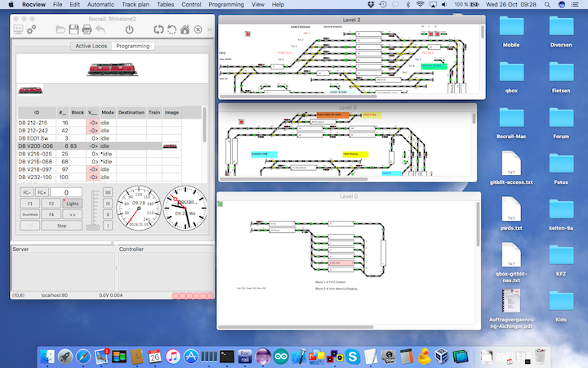Viewport: 588px width, 368px height.
Task: Open the Wi-Fi menu bar dropdown
Action: tap(420, 5)
